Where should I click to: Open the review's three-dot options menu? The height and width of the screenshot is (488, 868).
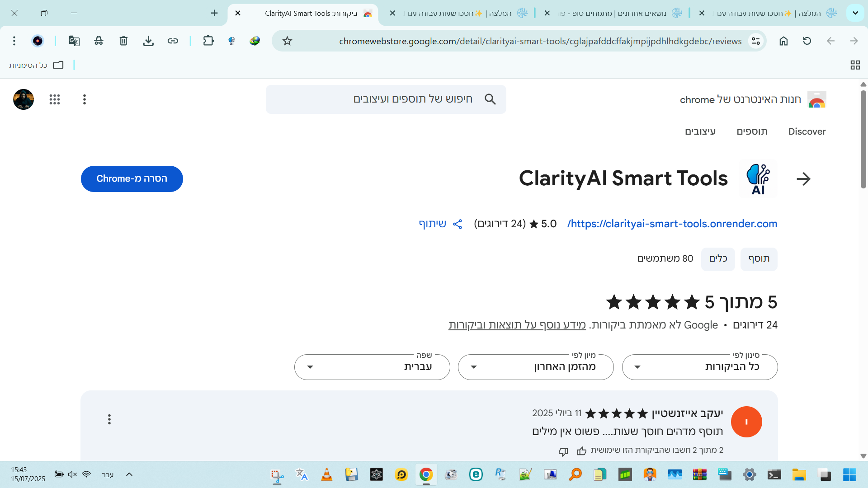[109, 419]
